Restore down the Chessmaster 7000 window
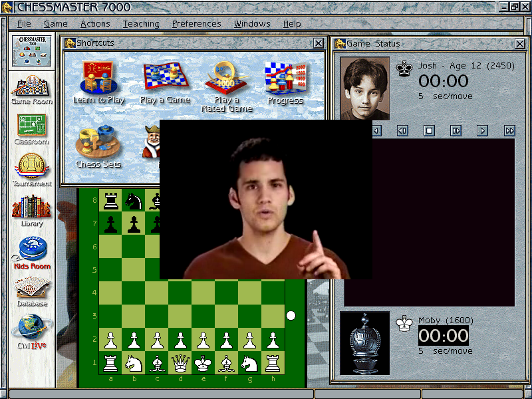 point(515,7)
